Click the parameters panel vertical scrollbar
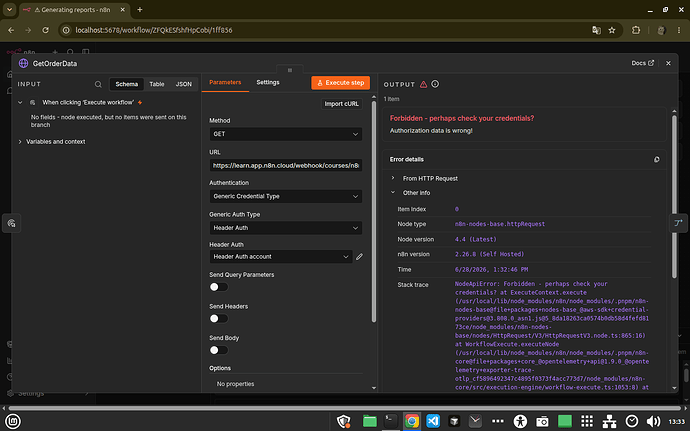Image resolution: width=690 pixels, height=431 pixels. (374, 211)
